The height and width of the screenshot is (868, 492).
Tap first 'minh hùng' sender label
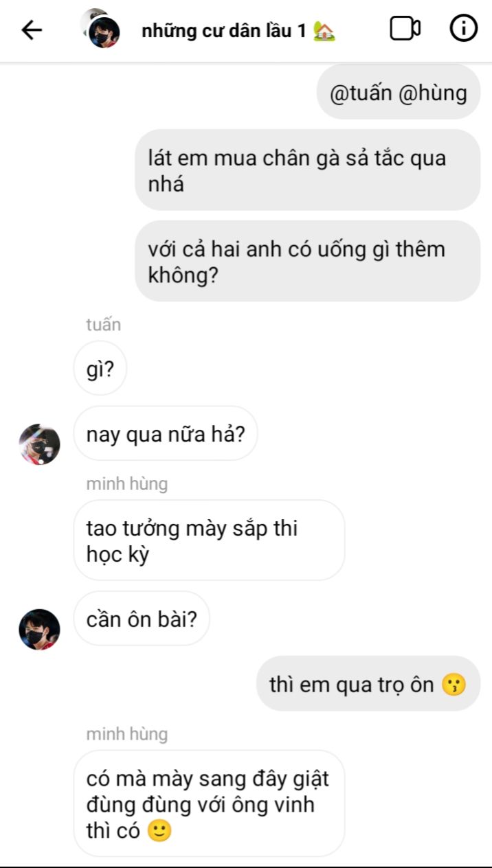point(126,483)
